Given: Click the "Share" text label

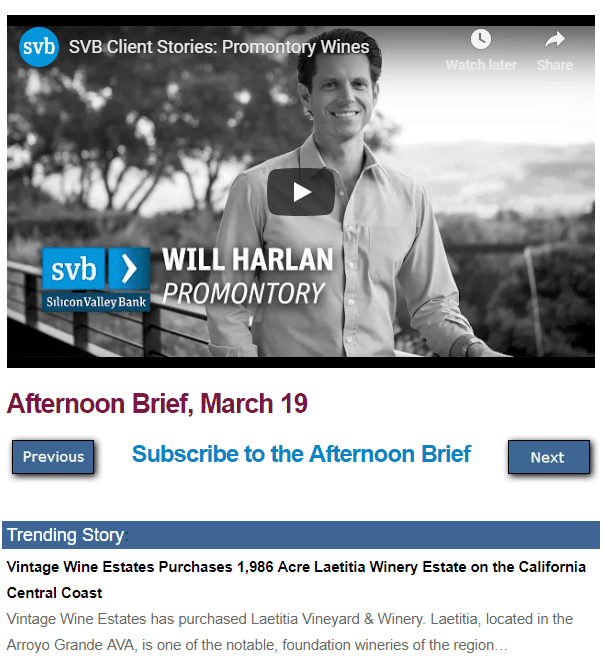Looking at the screenshot, I should tap(554, 65).
